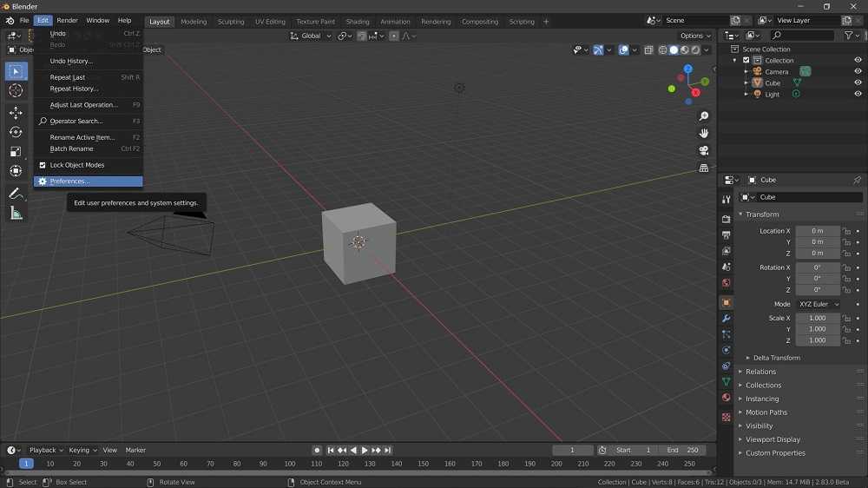This screenshot has width=868, height=488.
Task: Select the Measure tool
Action: click(x=16, y=213)
